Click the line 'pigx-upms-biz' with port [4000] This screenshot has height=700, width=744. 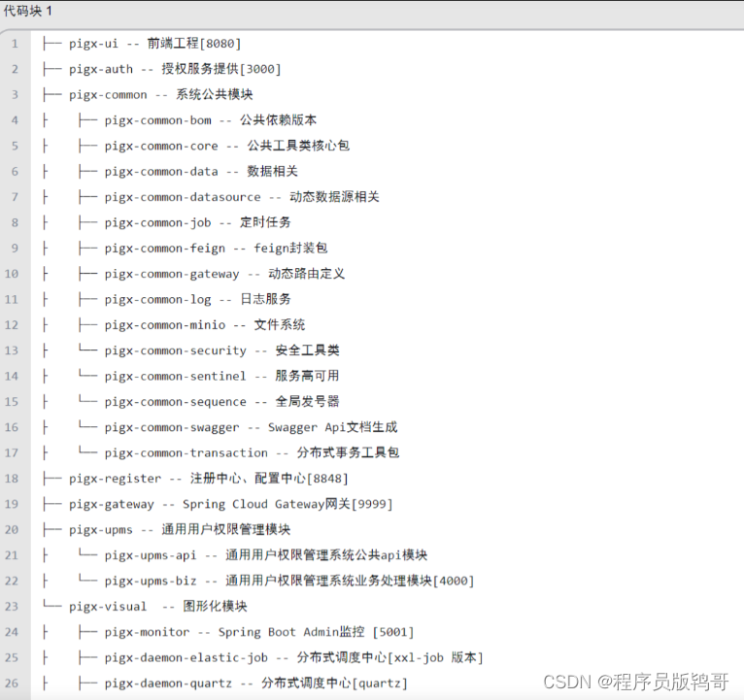[x=289, y=582]
